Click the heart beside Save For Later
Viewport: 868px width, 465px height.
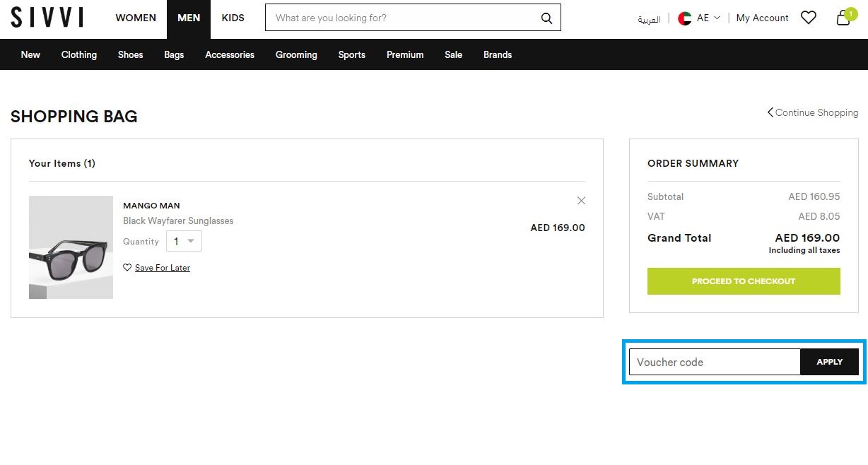click(x=127, y=268)
